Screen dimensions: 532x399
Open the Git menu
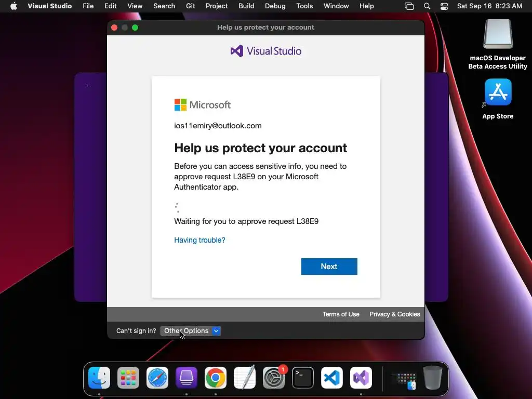point(190,6)
